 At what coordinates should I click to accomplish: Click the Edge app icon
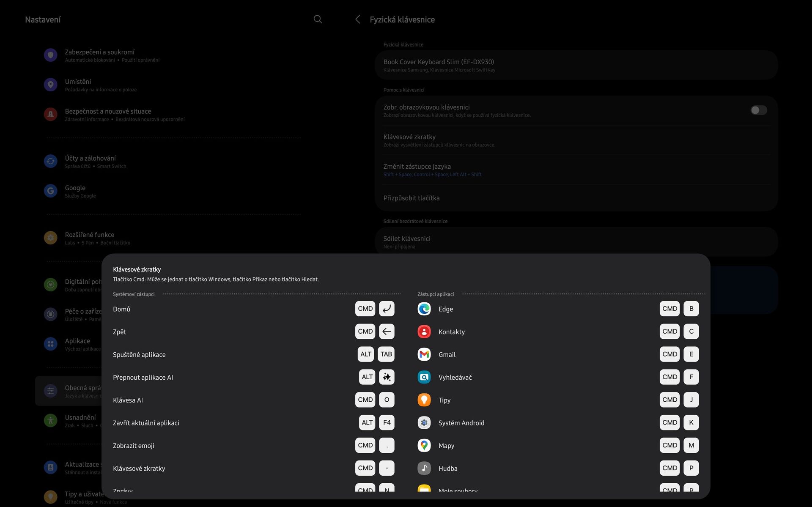(424, 309)
